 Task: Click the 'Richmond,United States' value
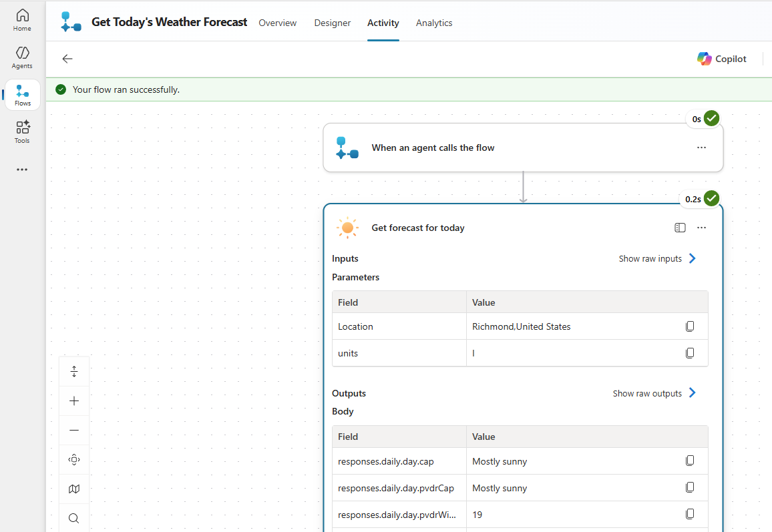click(x=522, y=327)
